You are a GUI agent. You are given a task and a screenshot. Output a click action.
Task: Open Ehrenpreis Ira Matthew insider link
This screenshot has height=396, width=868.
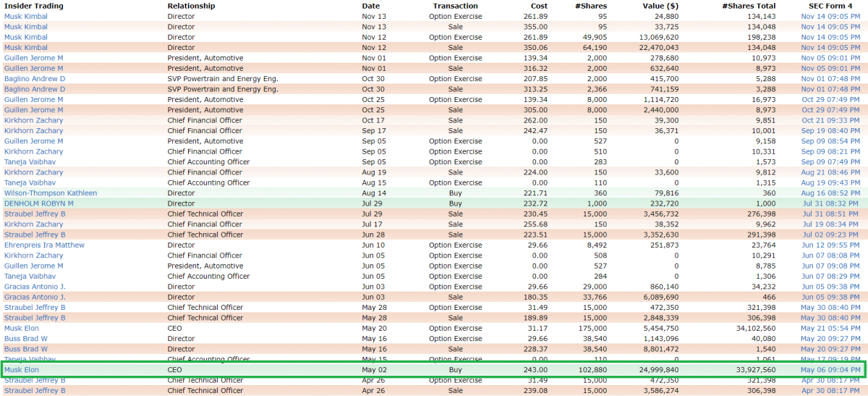44,245
